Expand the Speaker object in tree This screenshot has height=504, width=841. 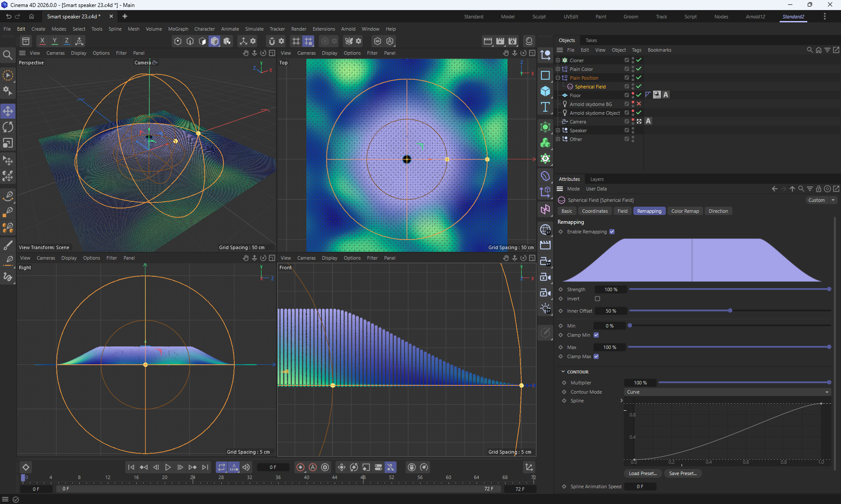pos(558,130)
